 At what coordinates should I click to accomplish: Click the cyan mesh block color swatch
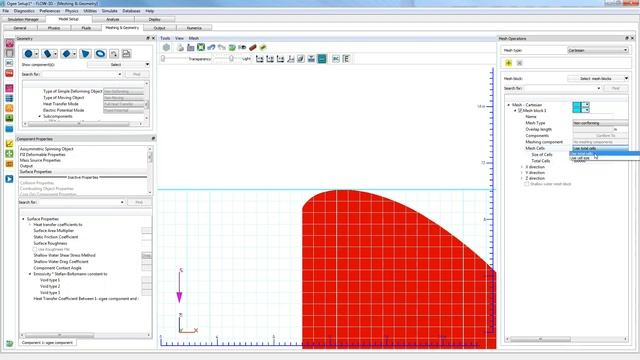[x=577, y=107]
